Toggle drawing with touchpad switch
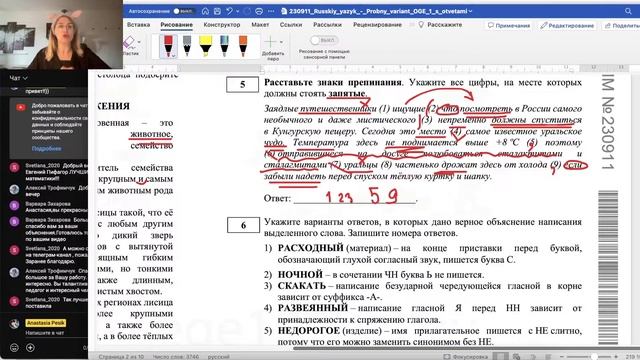The height and width of the screenshot is (360, 640). point(324,40)
